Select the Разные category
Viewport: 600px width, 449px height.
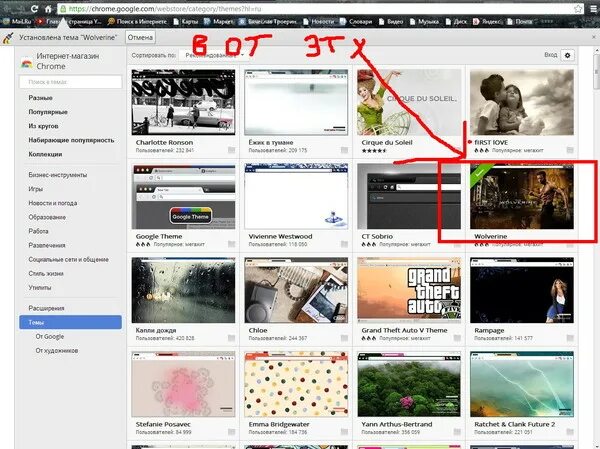(x=41, y=98)
